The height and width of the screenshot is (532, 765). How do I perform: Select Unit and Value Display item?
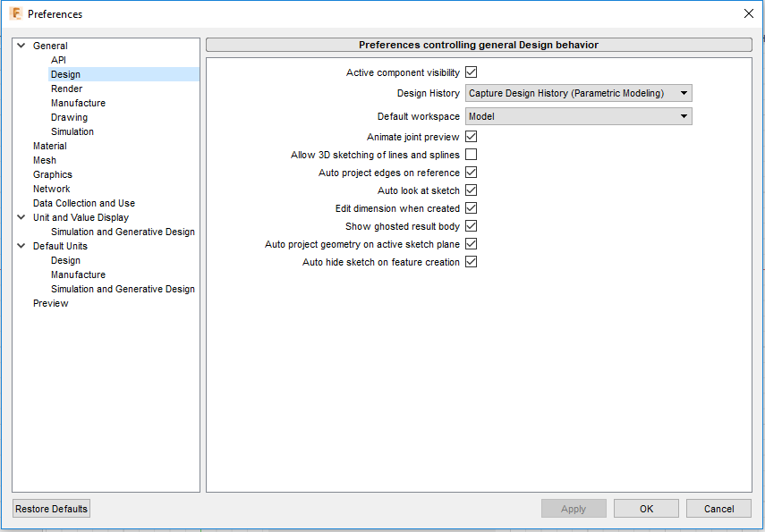tap(81, 217)
